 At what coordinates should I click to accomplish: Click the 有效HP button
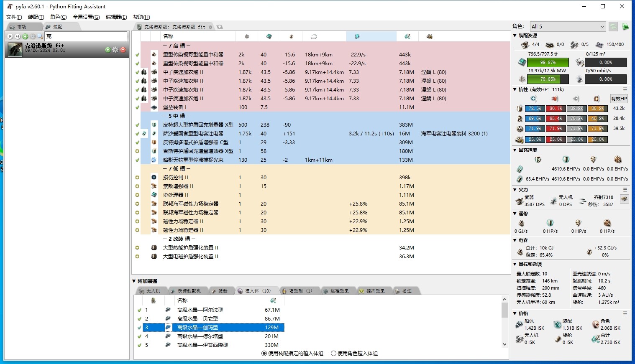619,99
